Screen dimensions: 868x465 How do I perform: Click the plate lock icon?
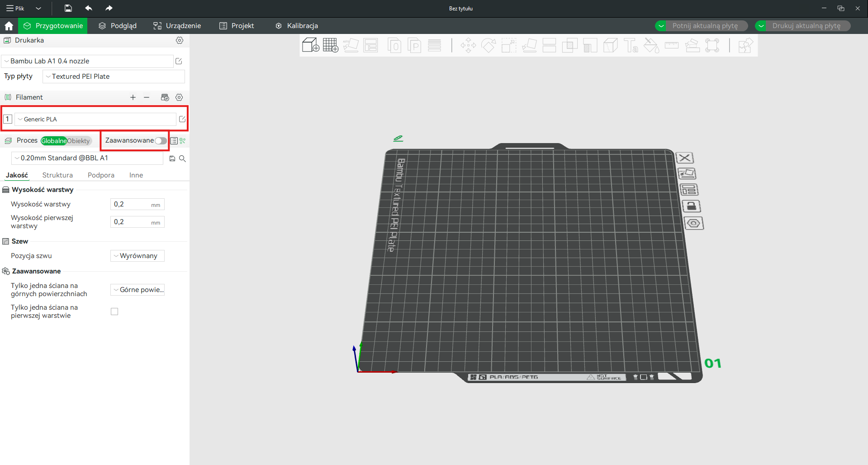coord(691,206)
